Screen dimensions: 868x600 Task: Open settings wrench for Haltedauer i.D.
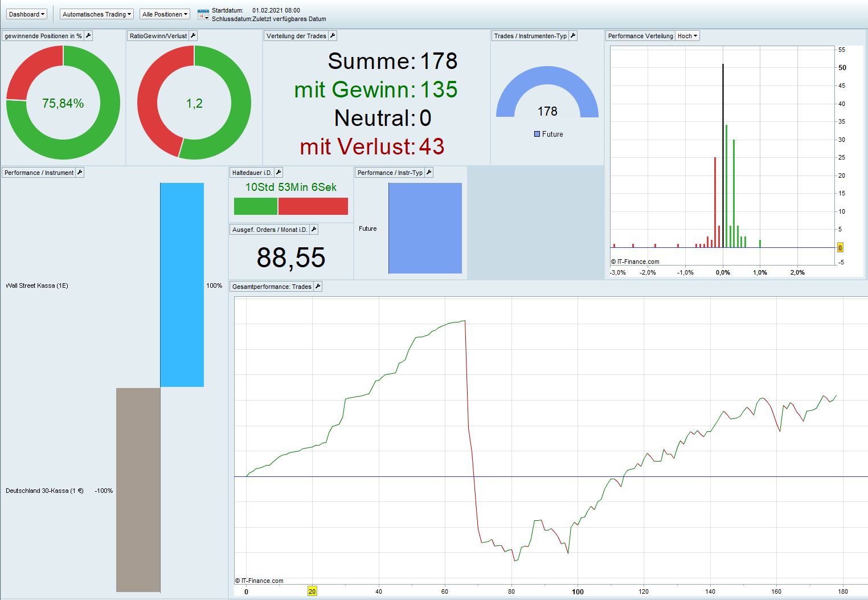tap(279, 173)
